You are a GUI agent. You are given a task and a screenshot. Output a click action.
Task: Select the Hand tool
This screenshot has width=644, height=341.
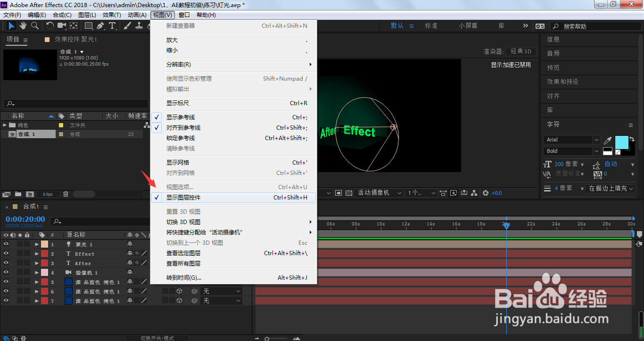pyautogui.click(x=23, y=25)
